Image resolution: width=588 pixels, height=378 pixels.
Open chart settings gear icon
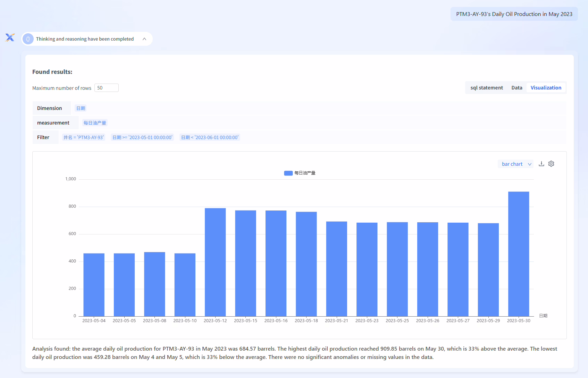(x=551, y=164)
